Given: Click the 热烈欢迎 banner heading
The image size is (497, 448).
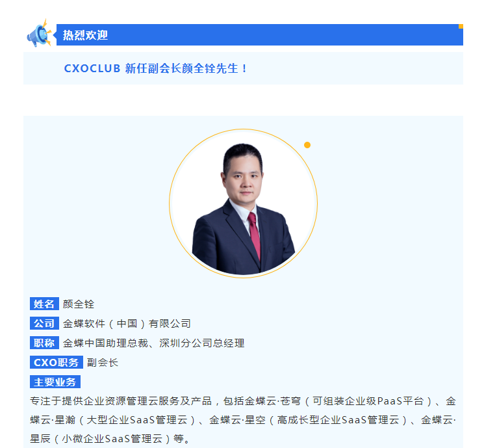Looking at the screenshot, I should [85, 35].
